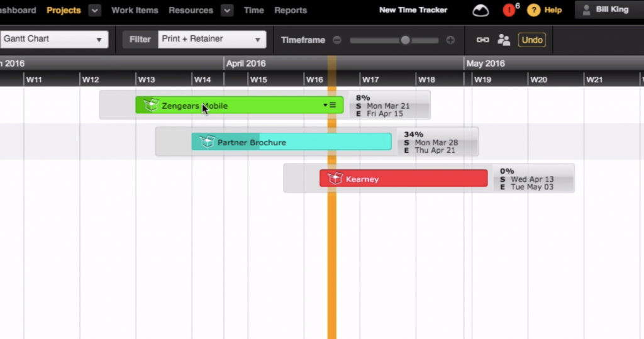
Task: Click the Kearney box icon
Action: [x=335, y=178]
